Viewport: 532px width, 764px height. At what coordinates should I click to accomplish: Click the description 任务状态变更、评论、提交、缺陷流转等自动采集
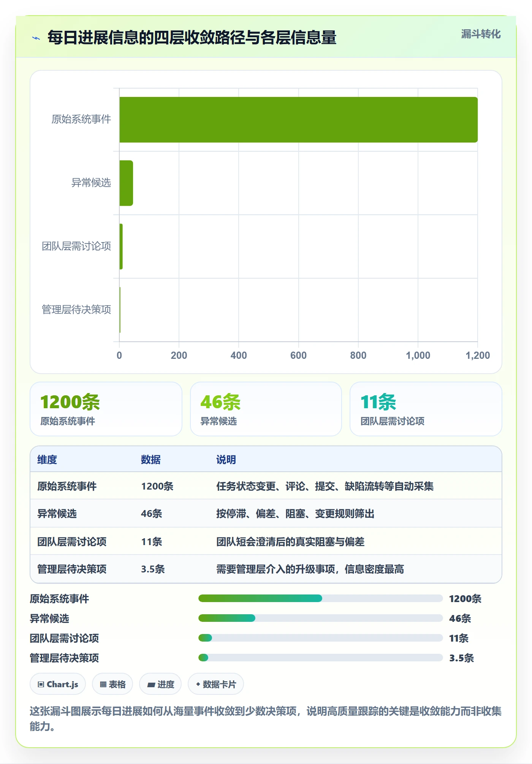point(325,486)
